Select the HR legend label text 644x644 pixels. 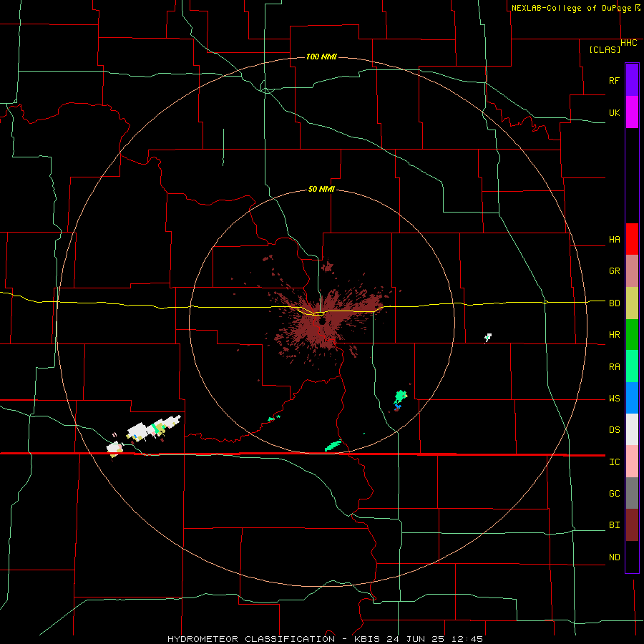[x=615, y=335]
